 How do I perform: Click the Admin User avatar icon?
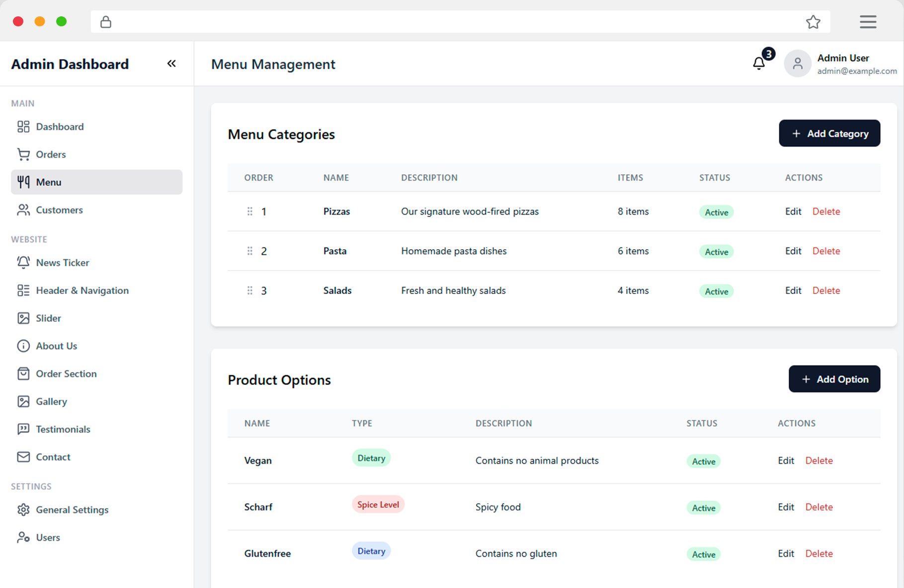tap(797, 64)
